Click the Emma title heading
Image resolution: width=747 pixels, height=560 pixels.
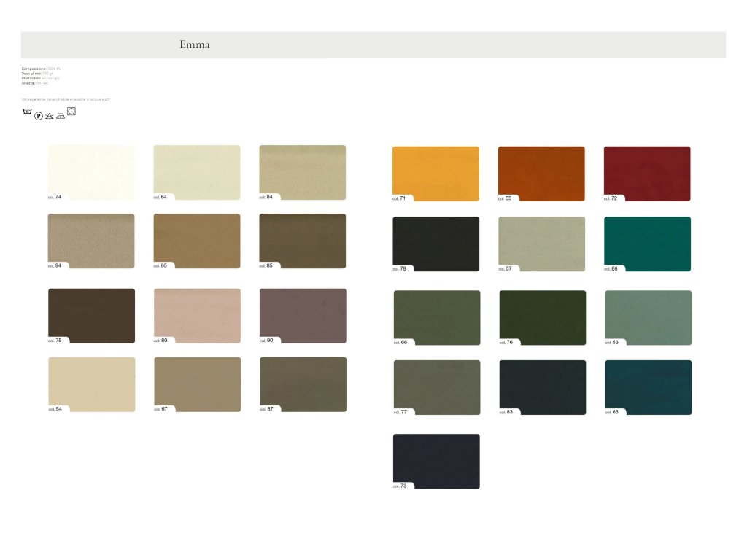point(195,45)
